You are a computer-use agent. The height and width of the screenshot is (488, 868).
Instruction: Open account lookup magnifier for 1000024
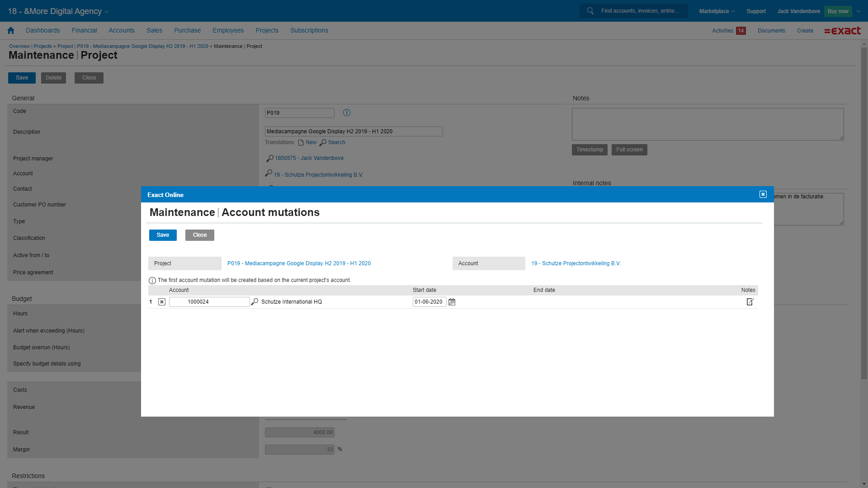[x=255, y=302]
